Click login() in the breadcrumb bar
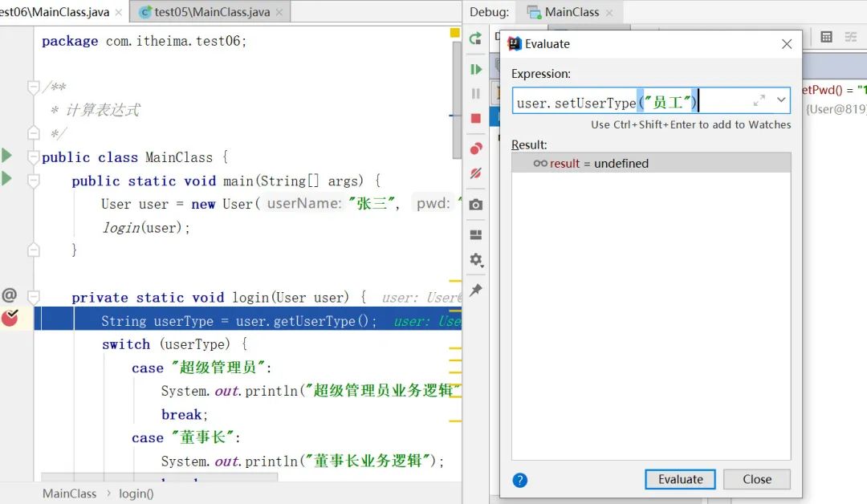The image size is (867, 504). coord(136,494)
